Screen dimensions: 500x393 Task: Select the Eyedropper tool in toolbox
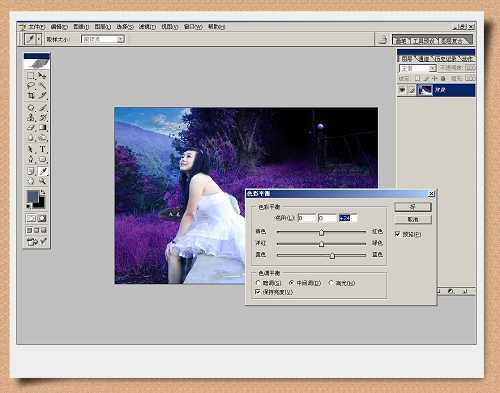coord(43,171)
